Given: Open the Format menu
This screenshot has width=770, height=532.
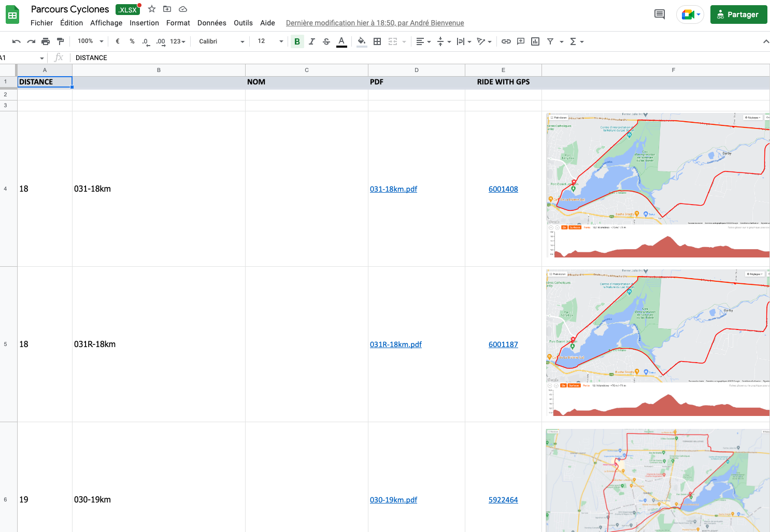Looking at the screenshot, I should (178, 23).
